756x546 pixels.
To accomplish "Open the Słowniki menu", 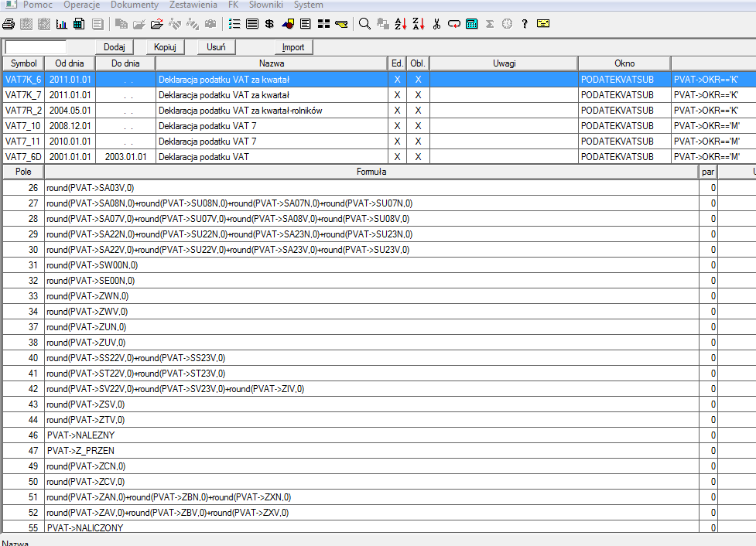I will tap(267, 5).
